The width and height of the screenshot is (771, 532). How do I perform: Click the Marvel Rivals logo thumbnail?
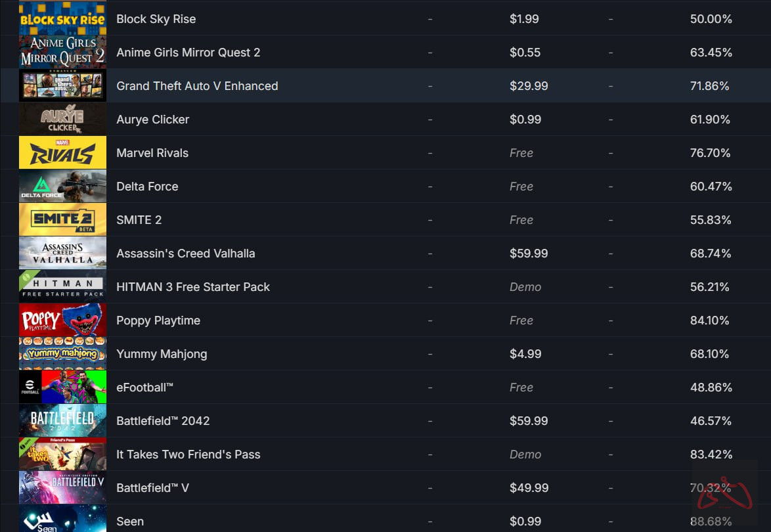[62, 152]
